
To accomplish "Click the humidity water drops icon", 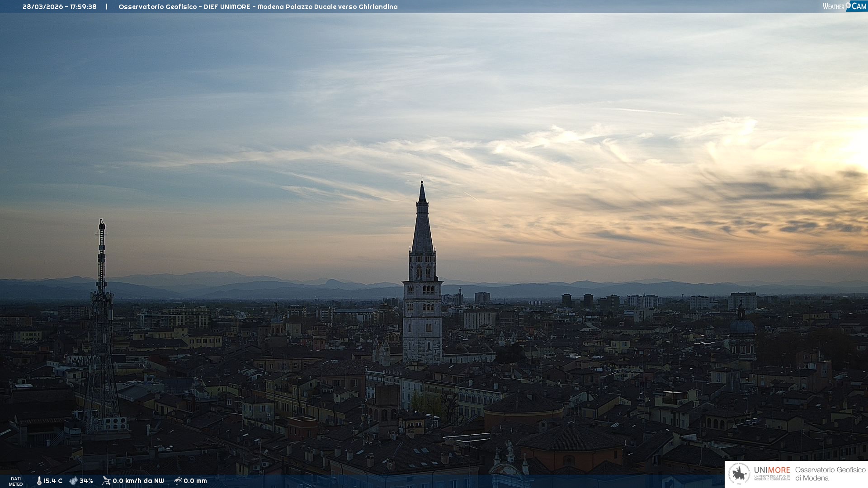I will tap(73, 481).
